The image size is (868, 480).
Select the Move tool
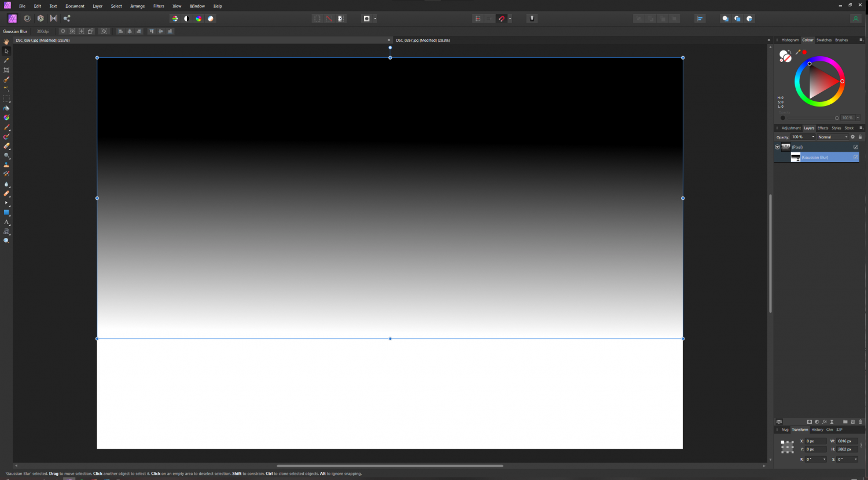6,51
